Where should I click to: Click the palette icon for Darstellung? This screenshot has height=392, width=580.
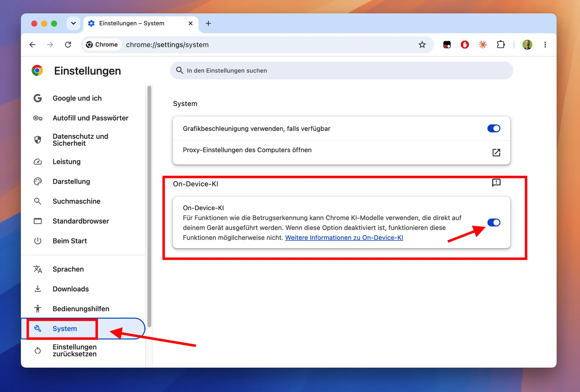coord(38,181)
